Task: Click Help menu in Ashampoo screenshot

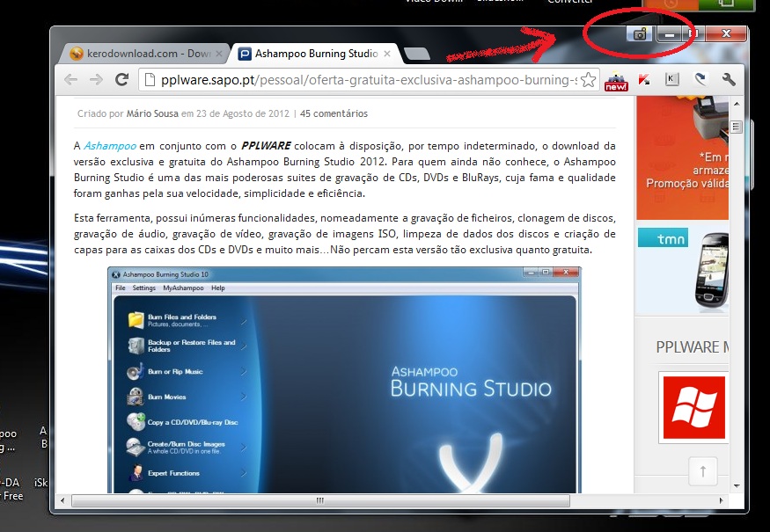Action: [x=218, y=288]
